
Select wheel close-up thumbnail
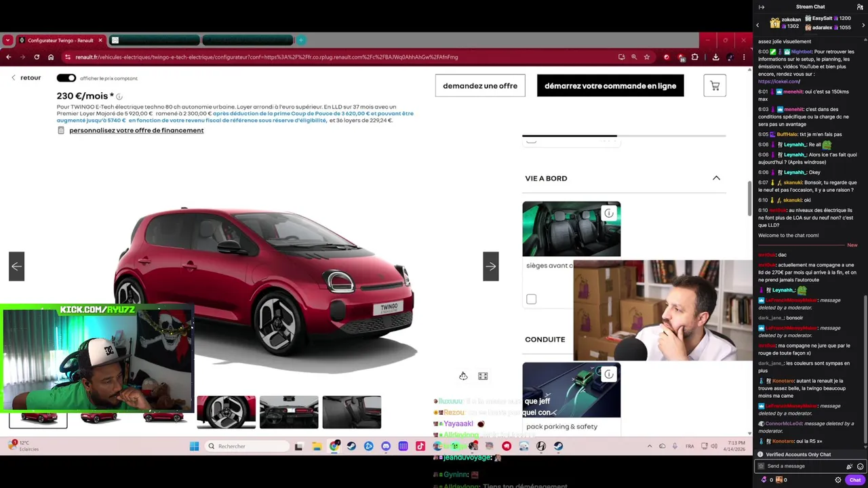(226, 412)
